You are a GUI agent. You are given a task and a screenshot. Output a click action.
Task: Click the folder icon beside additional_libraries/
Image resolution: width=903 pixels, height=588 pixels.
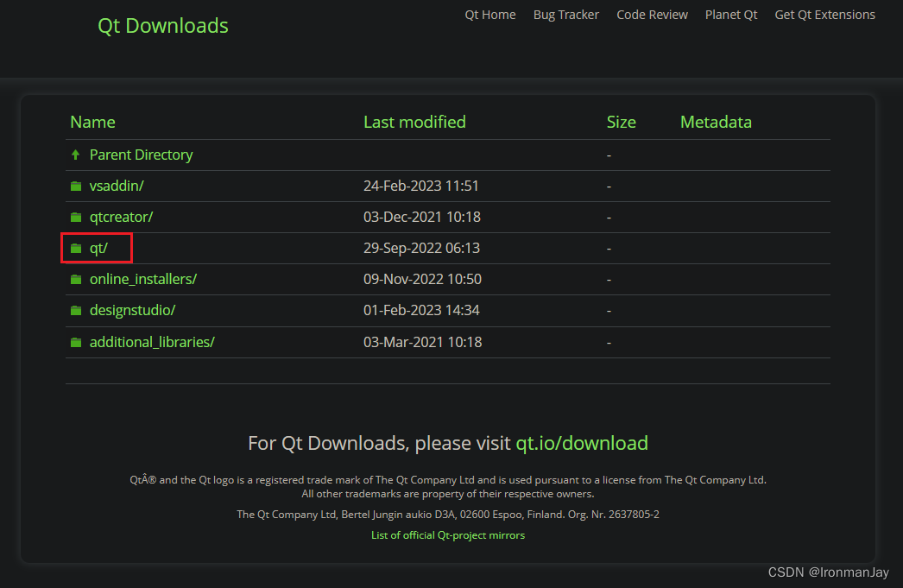tap(76, 342)
